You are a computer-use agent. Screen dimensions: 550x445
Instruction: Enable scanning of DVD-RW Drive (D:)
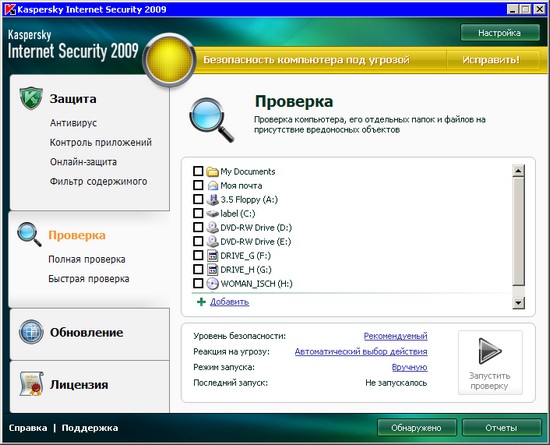[x=198, y=227]
